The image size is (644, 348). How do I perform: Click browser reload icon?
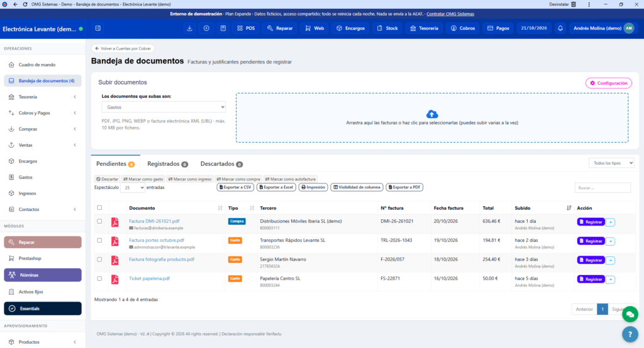coord(25,4)
